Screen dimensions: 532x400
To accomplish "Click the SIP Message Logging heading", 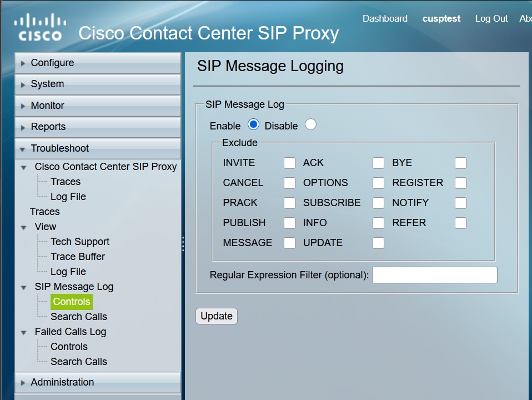I will pos(270,66).
